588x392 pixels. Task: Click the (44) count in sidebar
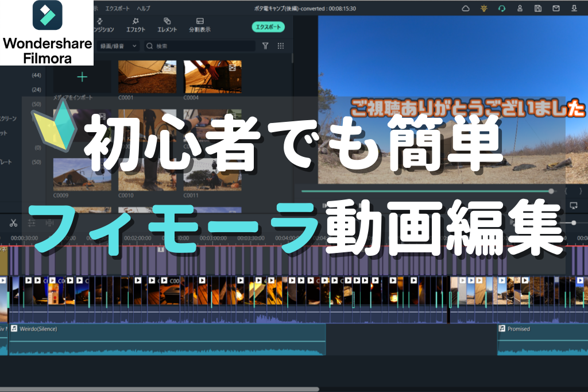coord(36,75)
